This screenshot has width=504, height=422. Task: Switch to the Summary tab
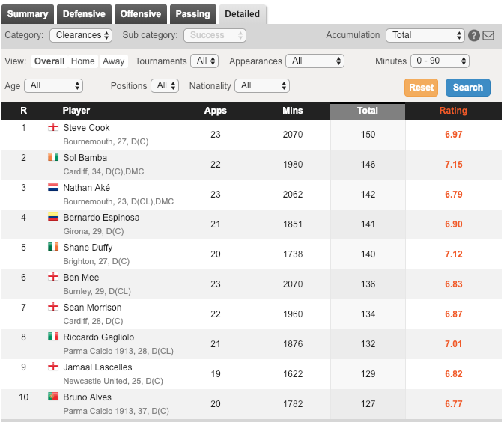[x=28, y=14]
